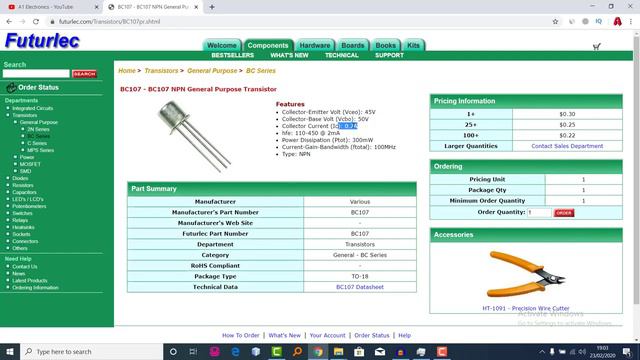Open the Support menu
The image size is (640, 360).
point(389,55)
